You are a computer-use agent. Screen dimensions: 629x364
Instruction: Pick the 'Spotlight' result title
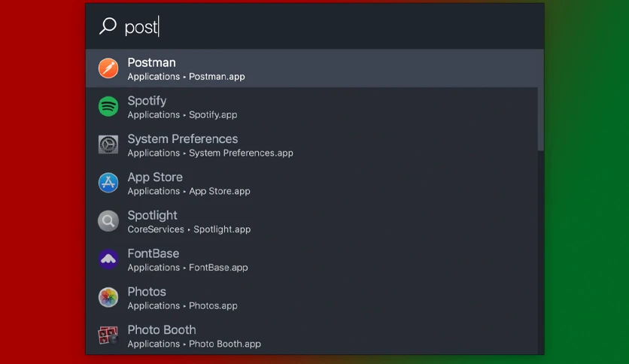(x=153, y=216)
